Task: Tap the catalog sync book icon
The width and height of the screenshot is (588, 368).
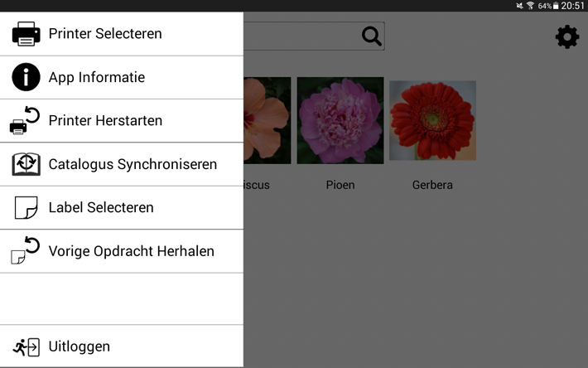Action: pos(26,164)
